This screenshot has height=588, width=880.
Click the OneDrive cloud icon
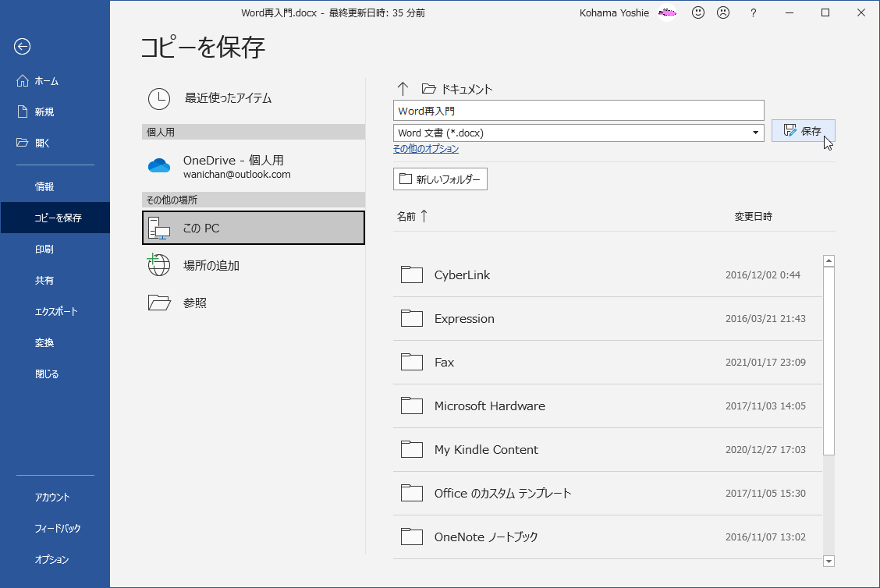pos(159,165)
